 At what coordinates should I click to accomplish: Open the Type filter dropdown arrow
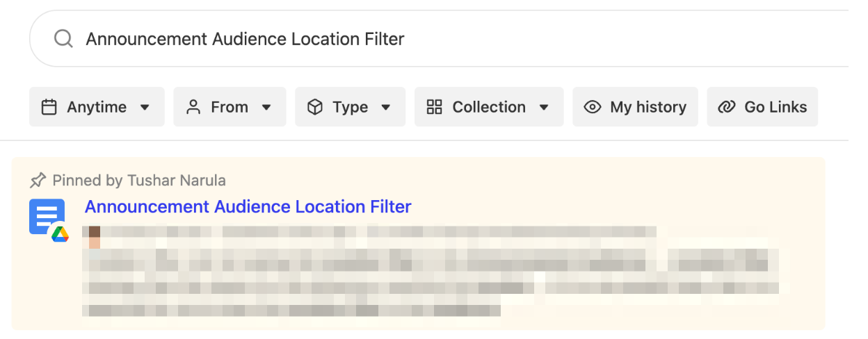[386, 107]
